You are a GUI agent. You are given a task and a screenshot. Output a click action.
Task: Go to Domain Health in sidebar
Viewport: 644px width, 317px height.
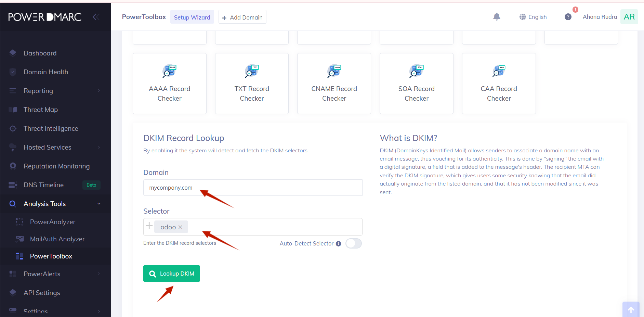click(x=46, y=72)
